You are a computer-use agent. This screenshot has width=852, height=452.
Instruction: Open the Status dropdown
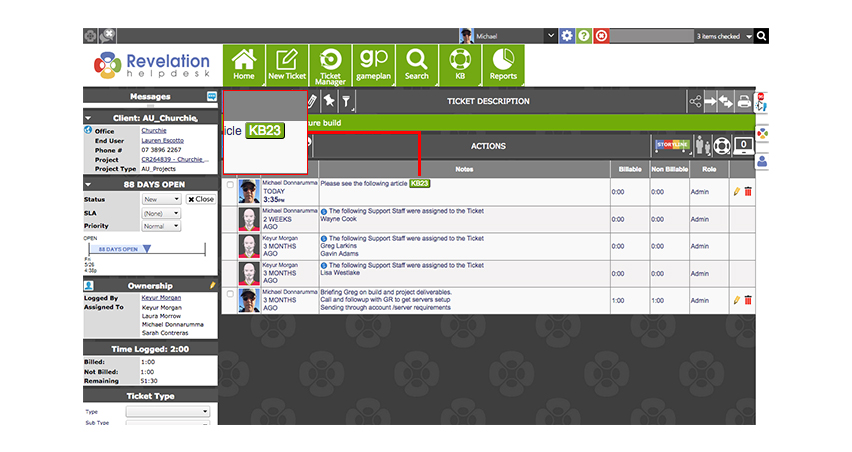coord(161,199)
